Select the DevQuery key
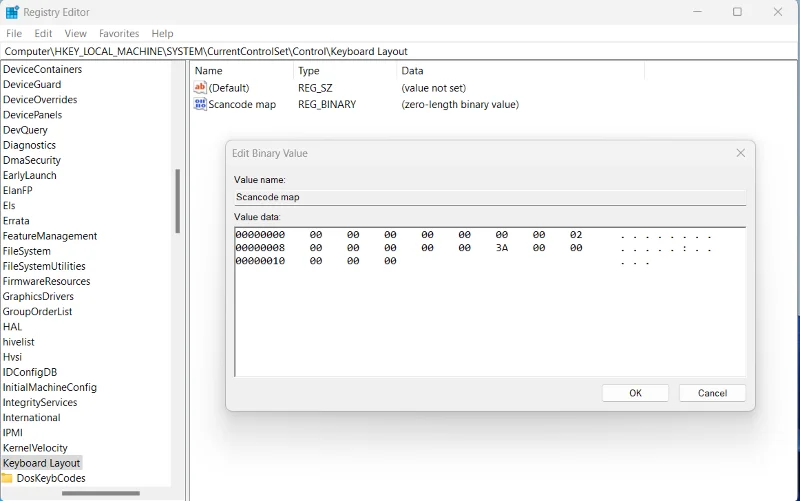The height and width of the screenshot is (501, 800). [26, 130]
